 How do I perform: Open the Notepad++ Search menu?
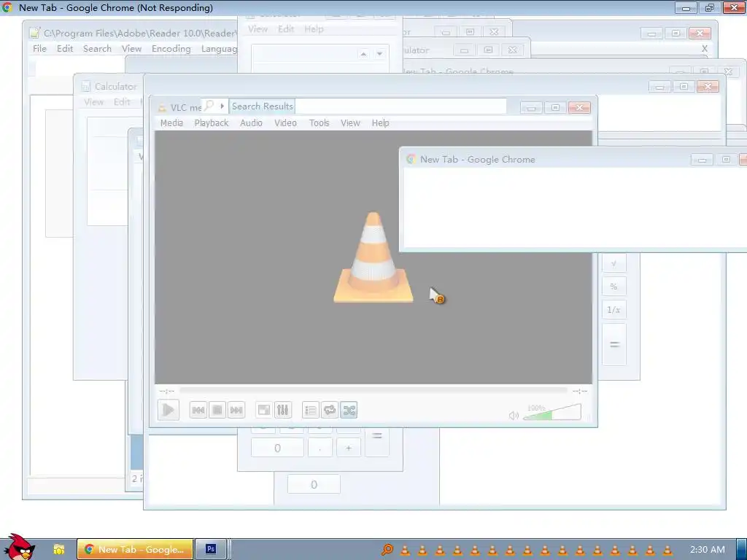(x=97, y=49)
